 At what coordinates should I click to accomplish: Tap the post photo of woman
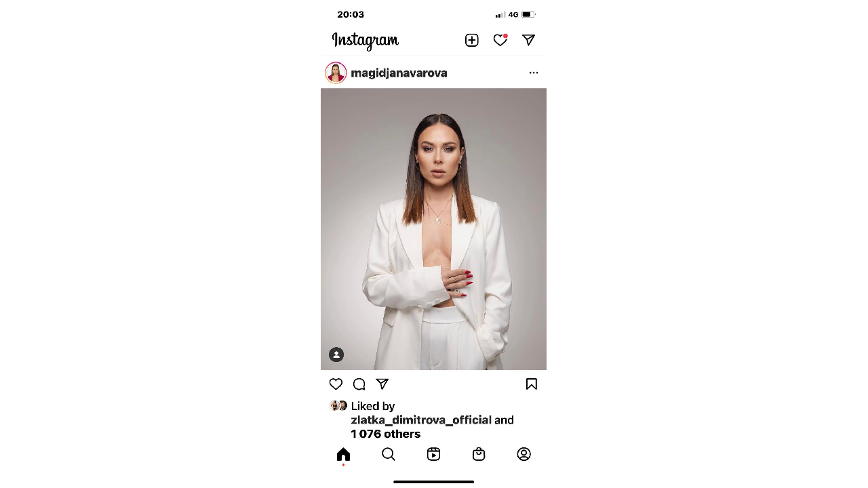coord(434,229)
